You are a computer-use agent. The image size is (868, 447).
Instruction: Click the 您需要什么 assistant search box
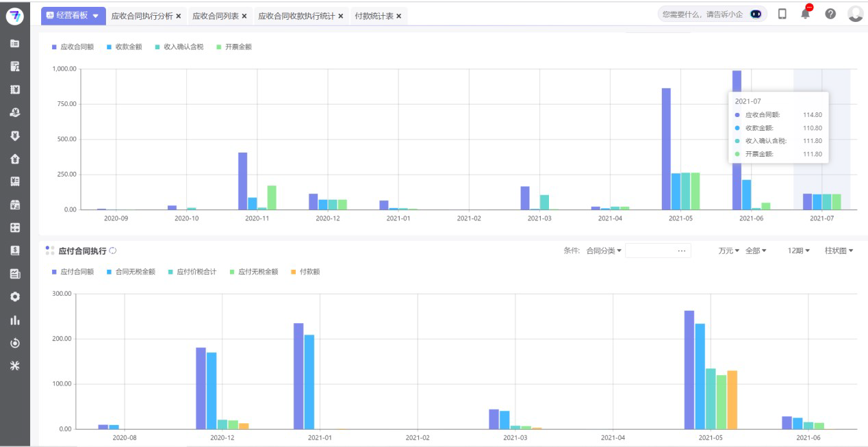tap(705, 14)
